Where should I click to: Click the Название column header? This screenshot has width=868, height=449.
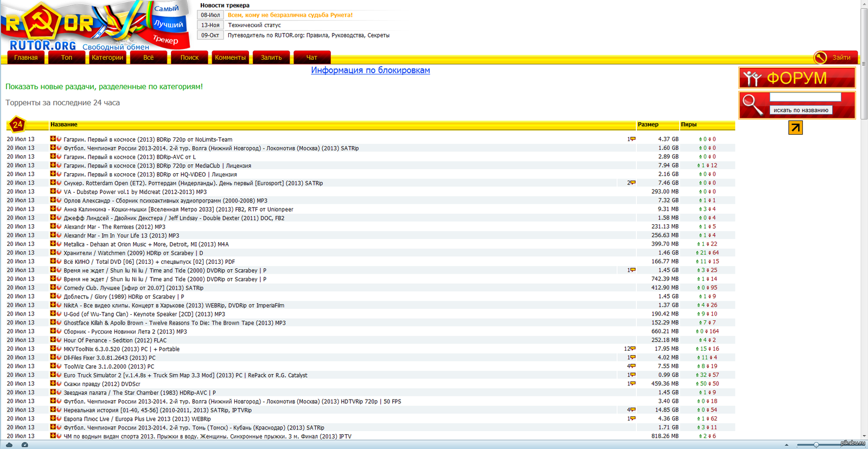pos(64,124)
